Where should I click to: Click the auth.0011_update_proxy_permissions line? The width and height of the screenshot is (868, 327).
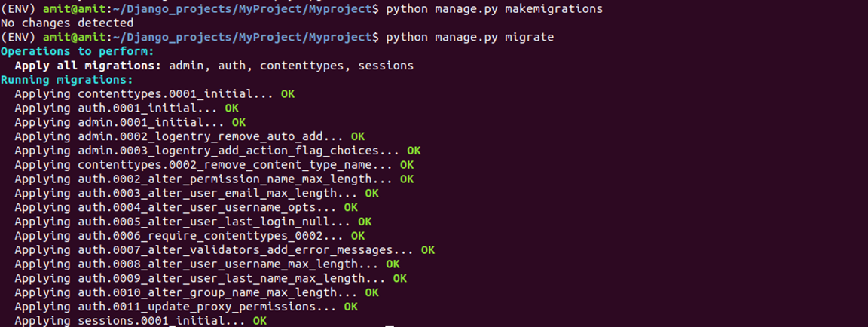186,307
